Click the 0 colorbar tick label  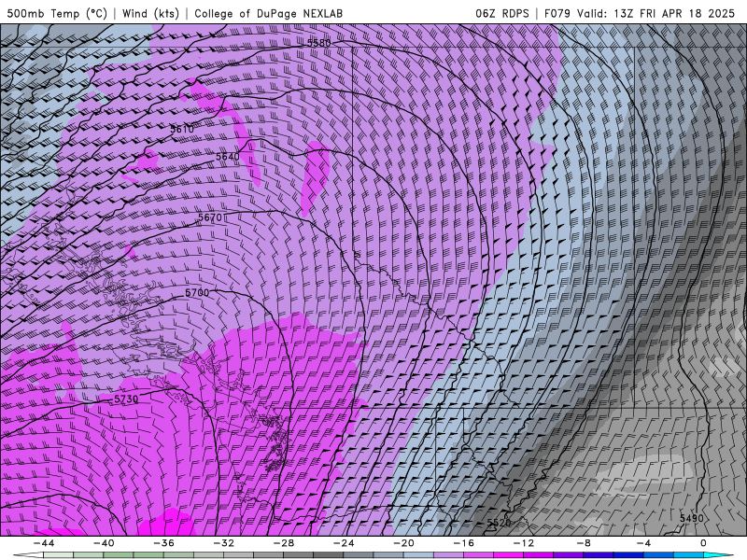[704, 543]
